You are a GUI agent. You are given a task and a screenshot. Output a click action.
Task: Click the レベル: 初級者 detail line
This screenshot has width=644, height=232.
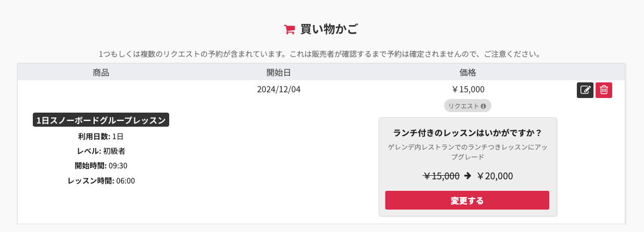click(x=101, y=151)
